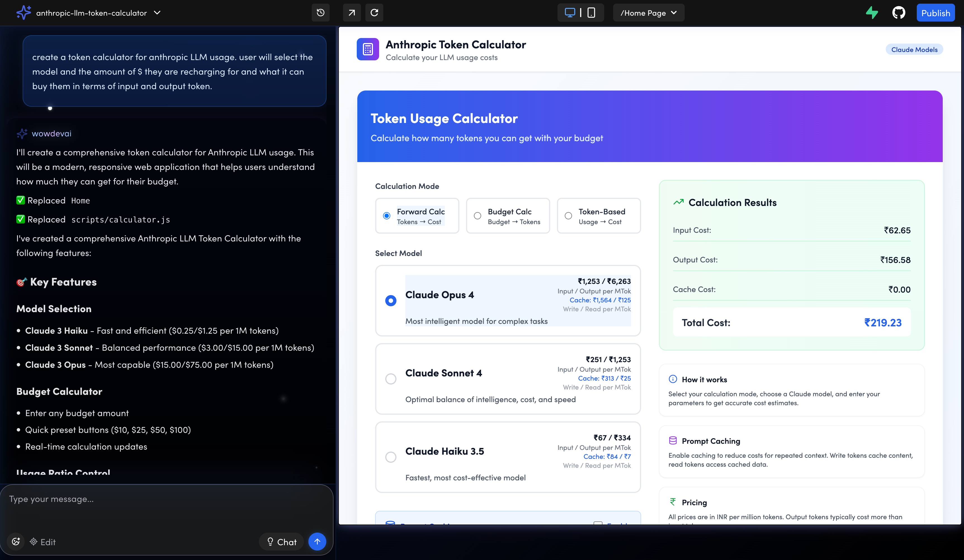
Task: Click the ₹67 / ₹334 Haiku price
Action: pyautogui.click(x=612, y=438)
